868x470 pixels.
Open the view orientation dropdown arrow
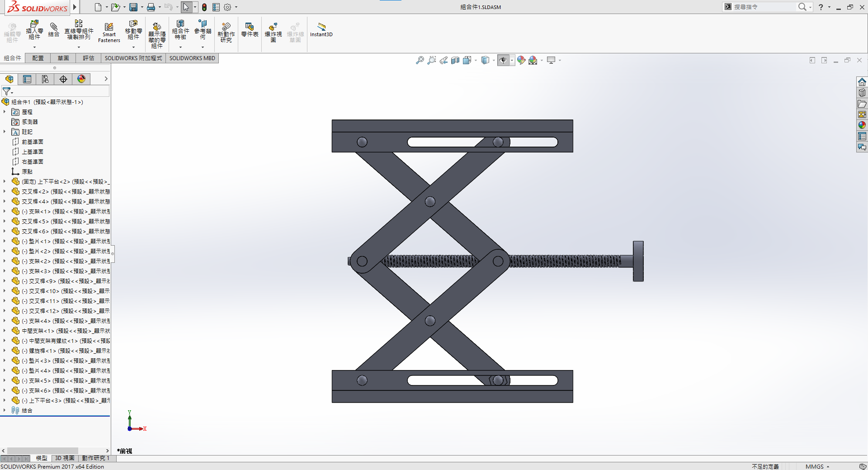476,60
